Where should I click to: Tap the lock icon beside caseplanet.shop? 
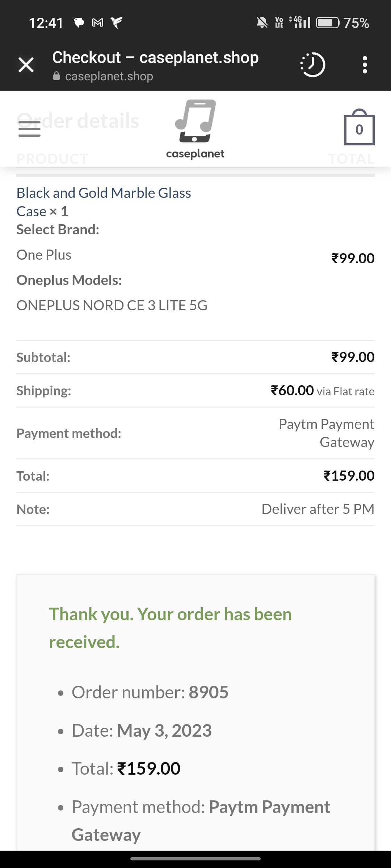click(x=56, y=76)
